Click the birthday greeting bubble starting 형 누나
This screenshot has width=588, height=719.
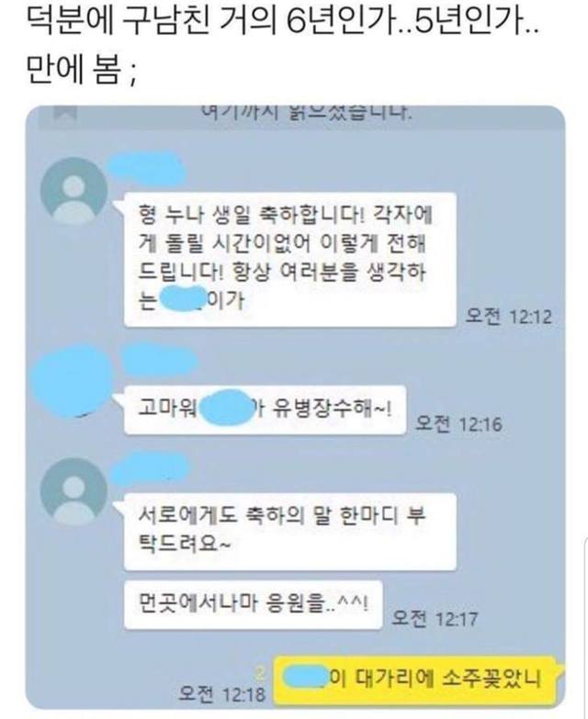290,260
